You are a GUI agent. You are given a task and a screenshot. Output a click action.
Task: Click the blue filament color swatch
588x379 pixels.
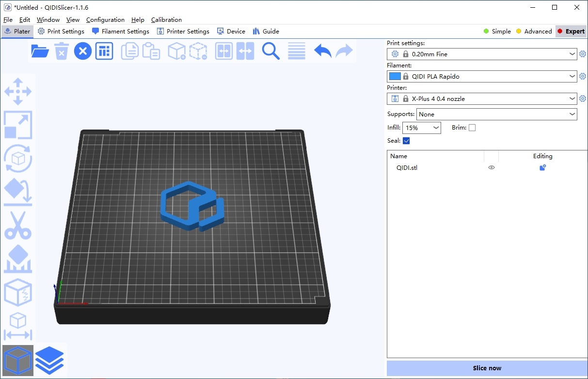click(x=395, y=76)
